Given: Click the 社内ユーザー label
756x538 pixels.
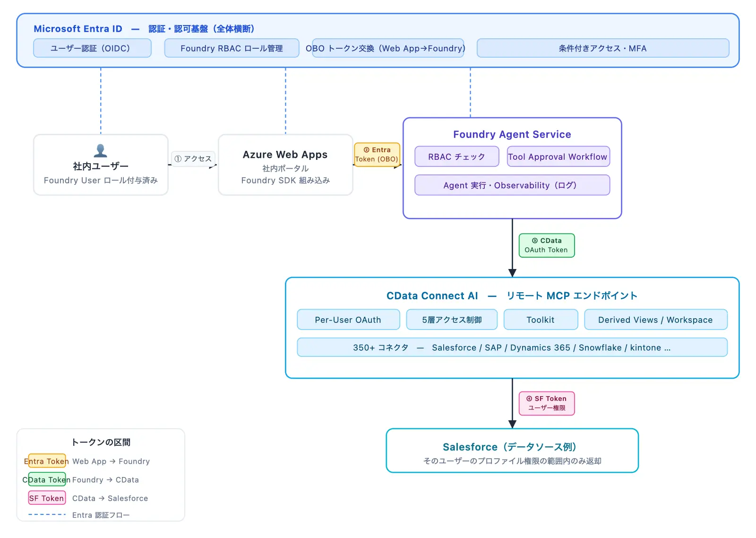Looking at the screenshot, I should [x=101, y=166].
